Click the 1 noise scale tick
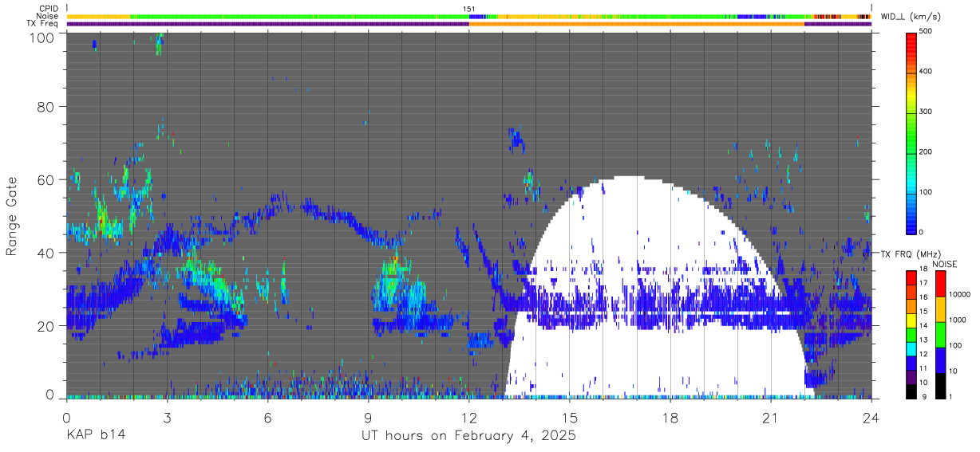 [951, 396]
